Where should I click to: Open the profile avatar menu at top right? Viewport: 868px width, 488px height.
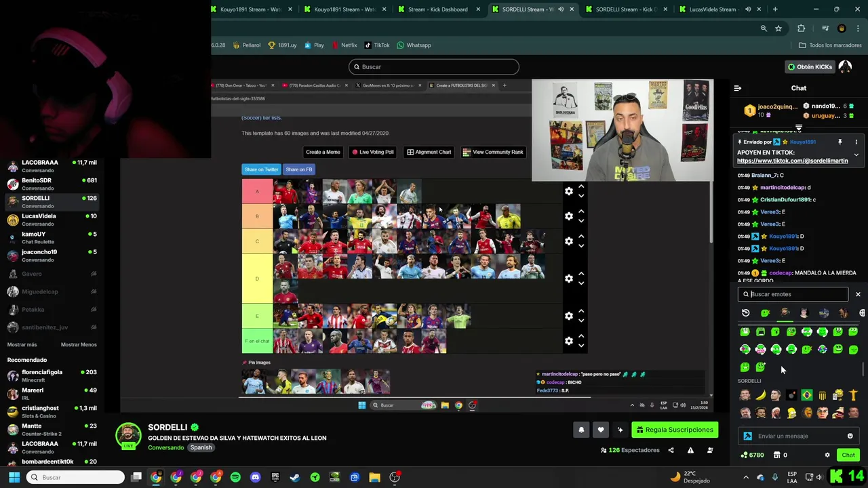[845, 66]
